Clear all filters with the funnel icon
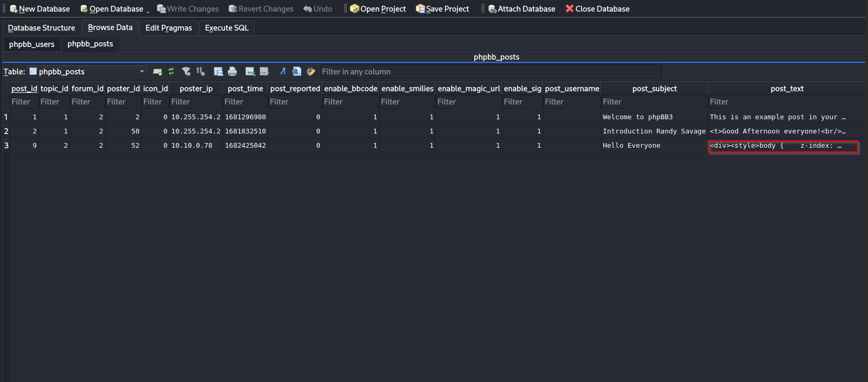The height and width of the screenshot is (382, 868). [x=186, y=72]
